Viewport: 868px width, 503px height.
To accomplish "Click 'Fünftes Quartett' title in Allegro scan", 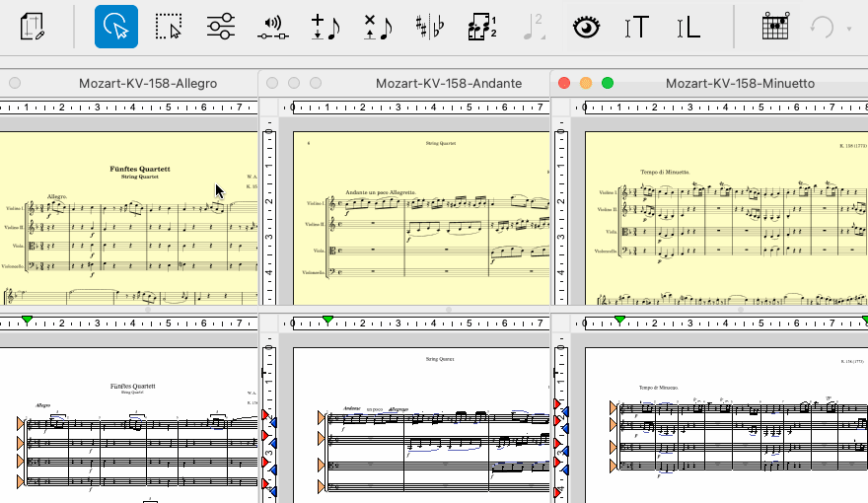I will 139,169.
